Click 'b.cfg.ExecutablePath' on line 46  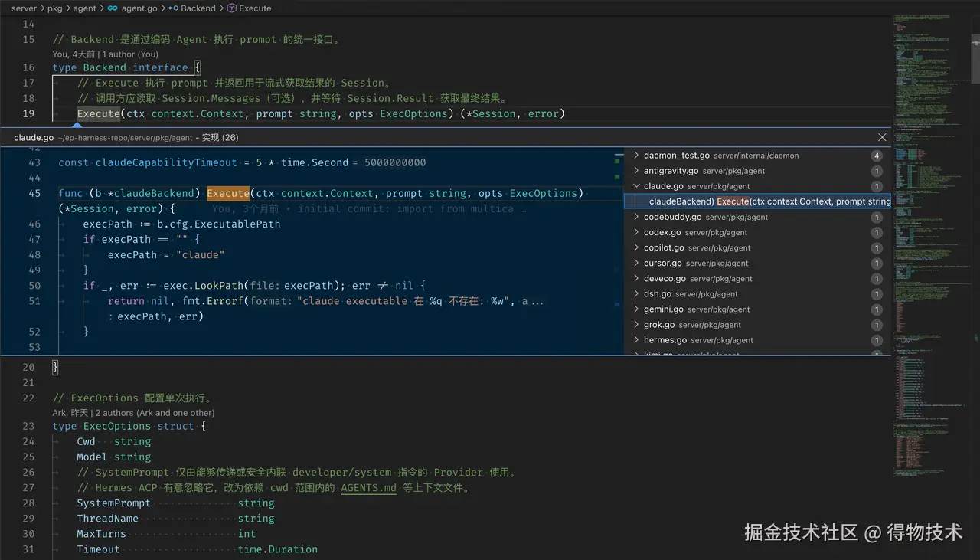point(219,224)
